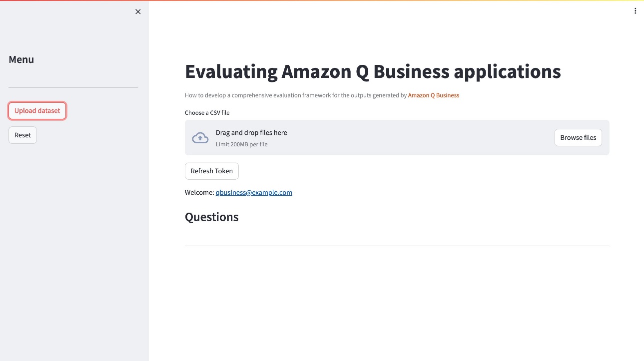Open the Amazon Q Business link
644x361 pixels.
(434, 95)
